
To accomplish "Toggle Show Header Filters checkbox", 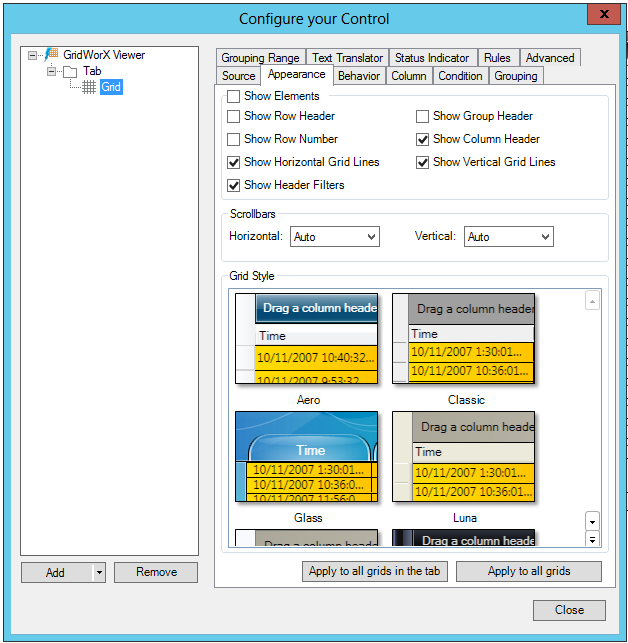I will (x=234, y=185).
